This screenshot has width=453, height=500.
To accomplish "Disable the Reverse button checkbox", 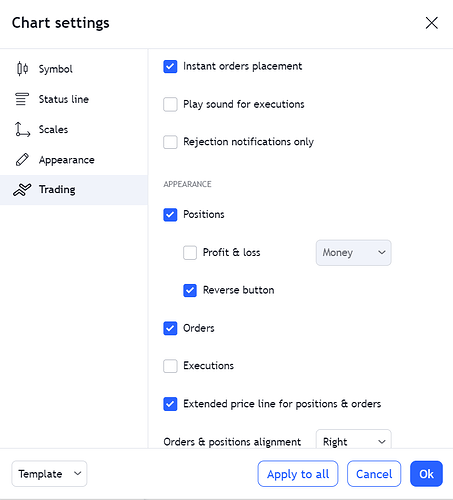I will 190,290.
